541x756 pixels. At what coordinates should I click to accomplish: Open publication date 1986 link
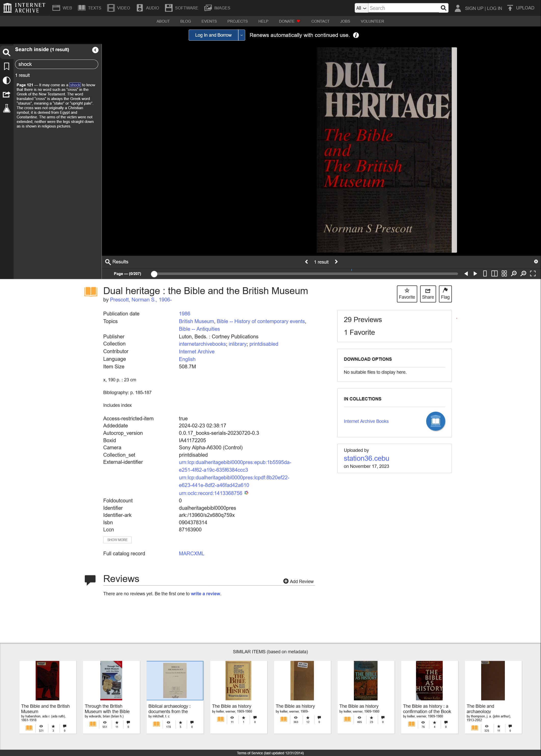point(185,313)
